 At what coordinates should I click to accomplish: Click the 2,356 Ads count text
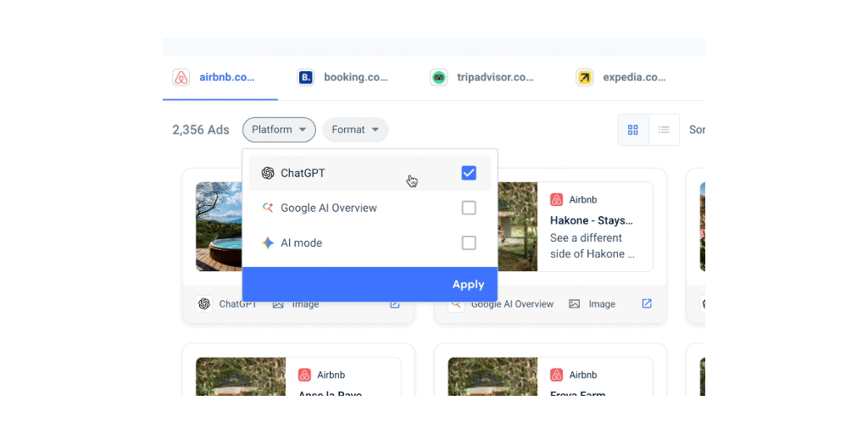coord(200,130)
